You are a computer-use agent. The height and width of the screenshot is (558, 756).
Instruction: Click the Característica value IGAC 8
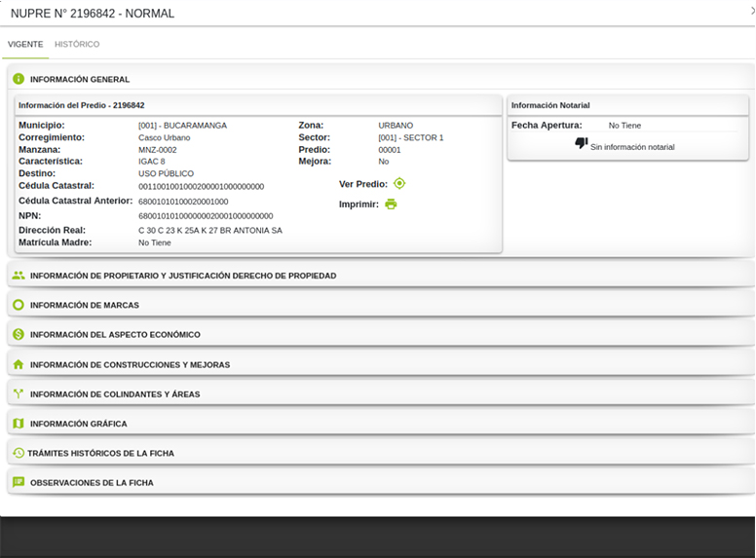coord(151,162)
